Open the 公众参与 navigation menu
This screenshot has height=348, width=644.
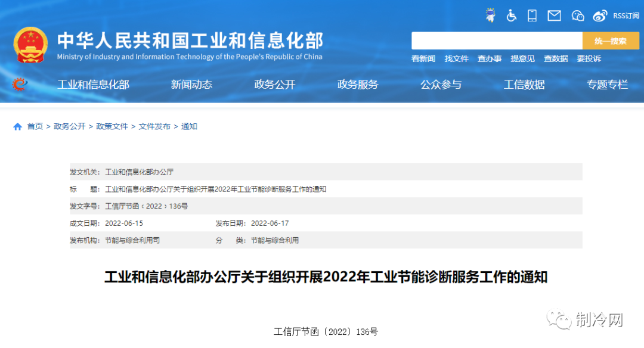(441, 85)
